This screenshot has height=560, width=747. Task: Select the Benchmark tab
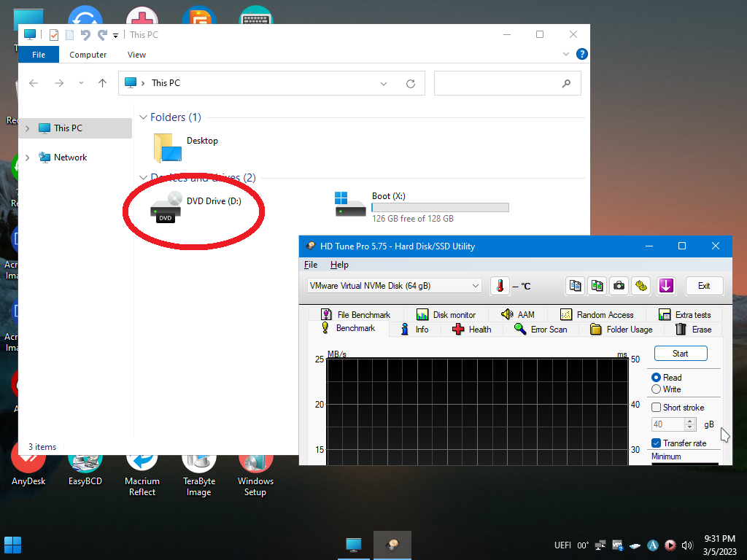(x=348, y=328)
